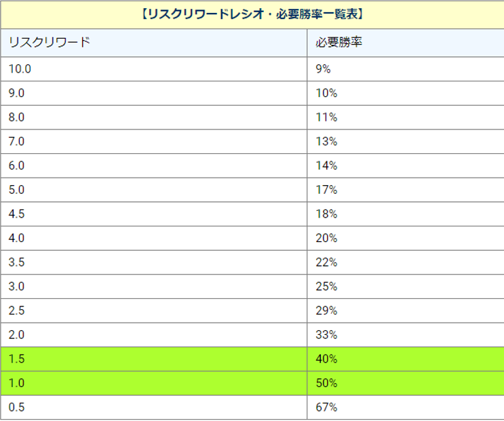This screenshot has height=421, width=504.
Task: Click the 67% win rate cell
Action: [x=326, y=407]
